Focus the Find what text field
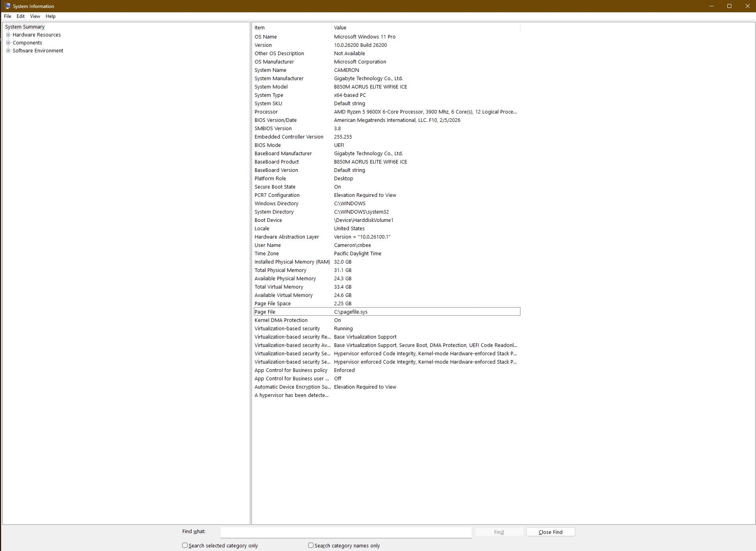The width and height of the screenshot is (756, 551). coord(346,532)
